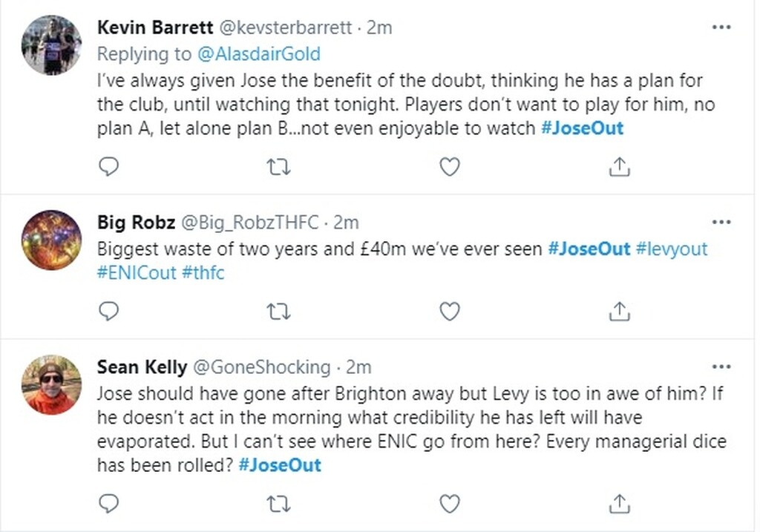Image resolution: width=760 pixels, height=532 pixels.
Task: Open Sean Kelly's profile avatar
Action: 51,385
